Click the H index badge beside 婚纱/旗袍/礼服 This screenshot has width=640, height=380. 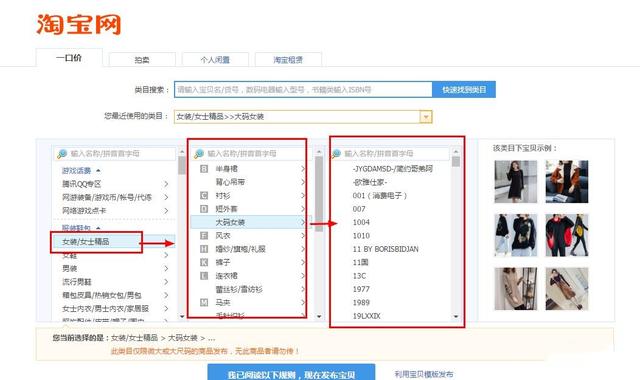click(204, 249)
